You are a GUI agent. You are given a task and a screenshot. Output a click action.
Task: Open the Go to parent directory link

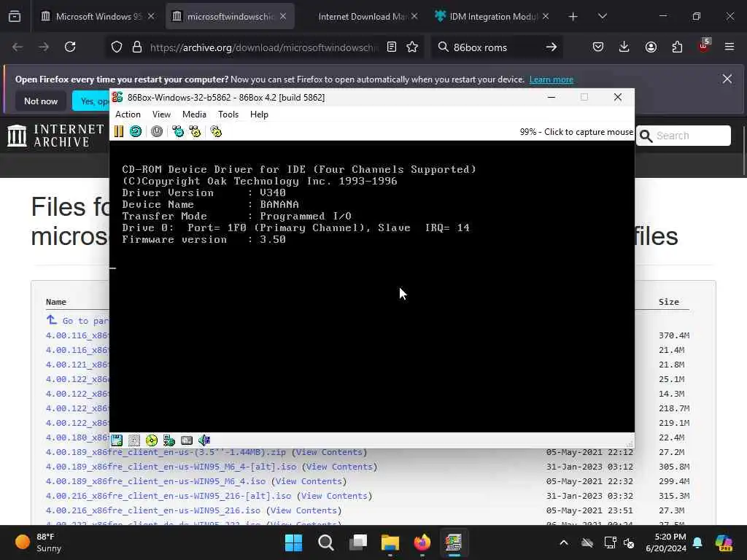pyautogui.click(x=78, y=321)
